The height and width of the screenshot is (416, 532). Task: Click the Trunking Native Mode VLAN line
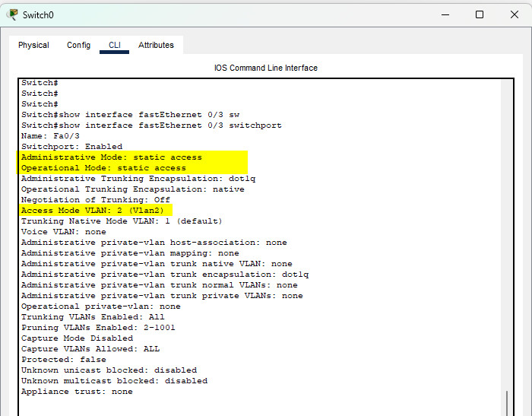(x=122, y=221)
